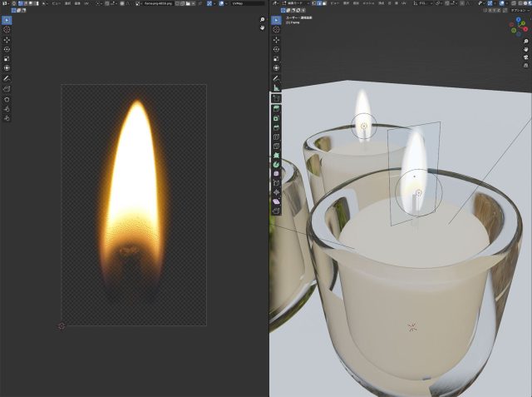Click the zoom magnifier in UV editor
532x397 pixels.
[263, 20]
